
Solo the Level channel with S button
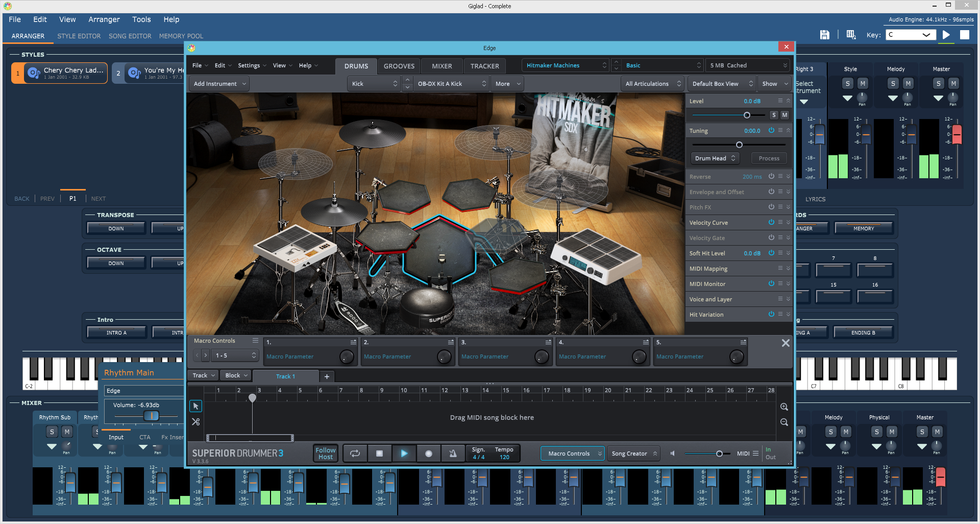click(774, 115)
